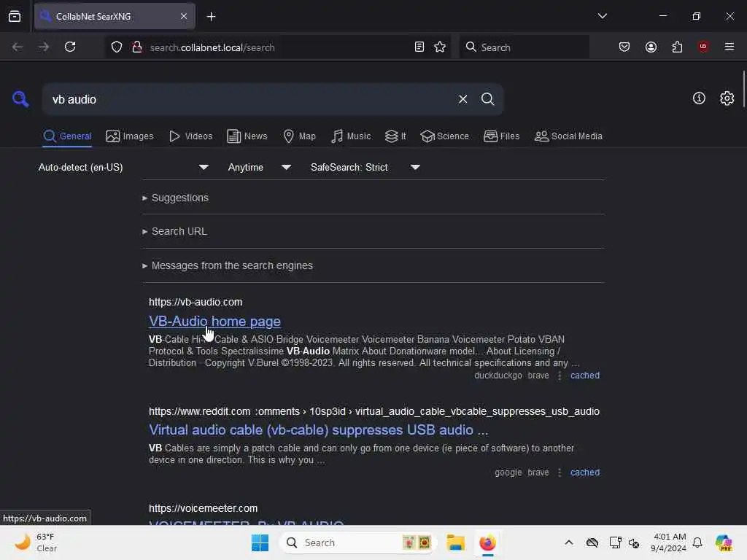Open File Explorer from taskbar
Viewport: 747px width, 560px height.
tap(455, 542)
